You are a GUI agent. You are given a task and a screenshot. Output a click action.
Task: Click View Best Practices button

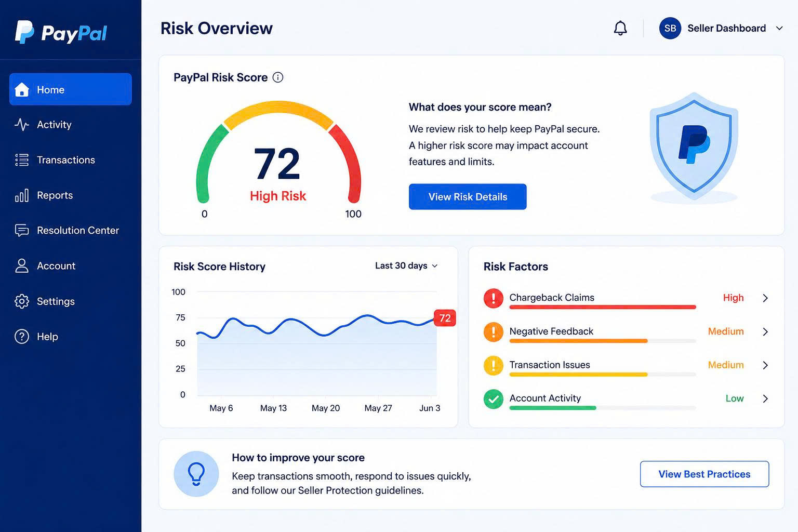(704, 474)
